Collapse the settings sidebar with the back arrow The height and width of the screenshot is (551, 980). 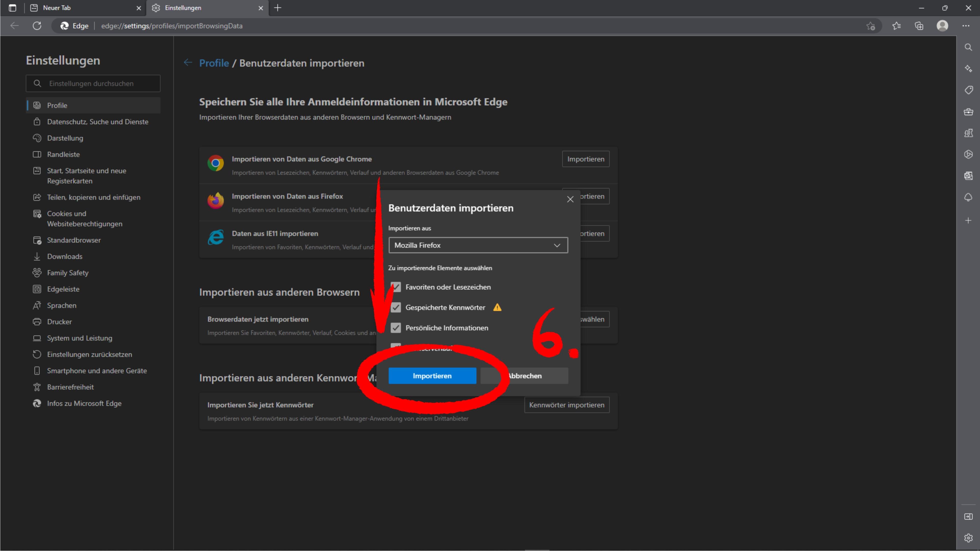tap(188, 63)
